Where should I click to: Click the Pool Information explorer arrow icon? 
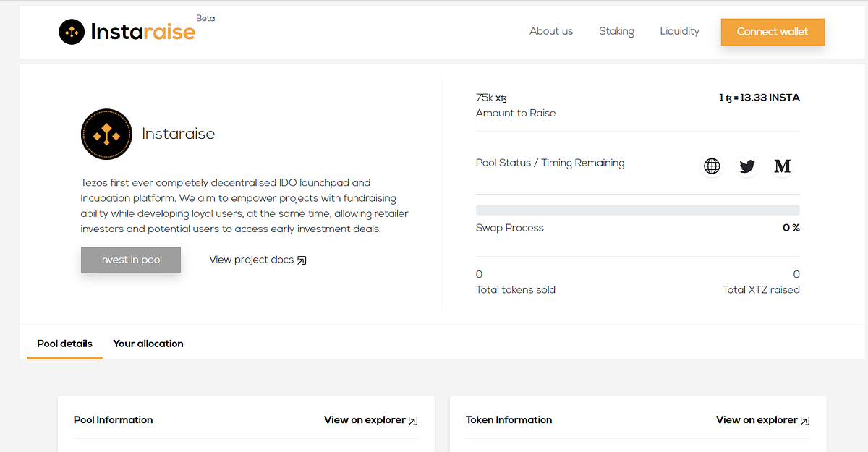(x=413, y=420)
